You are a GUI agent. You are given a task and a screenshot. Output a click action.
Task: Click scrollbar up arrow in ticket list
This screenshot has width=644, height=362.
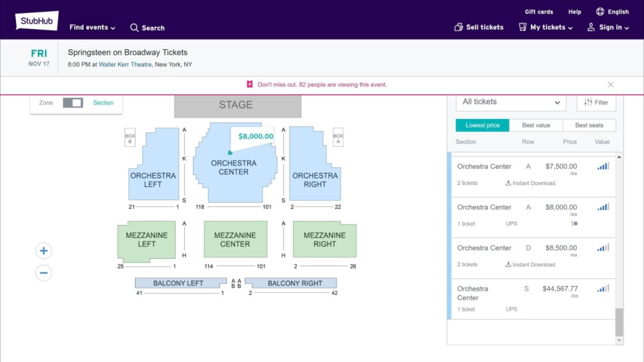(619, 157)
